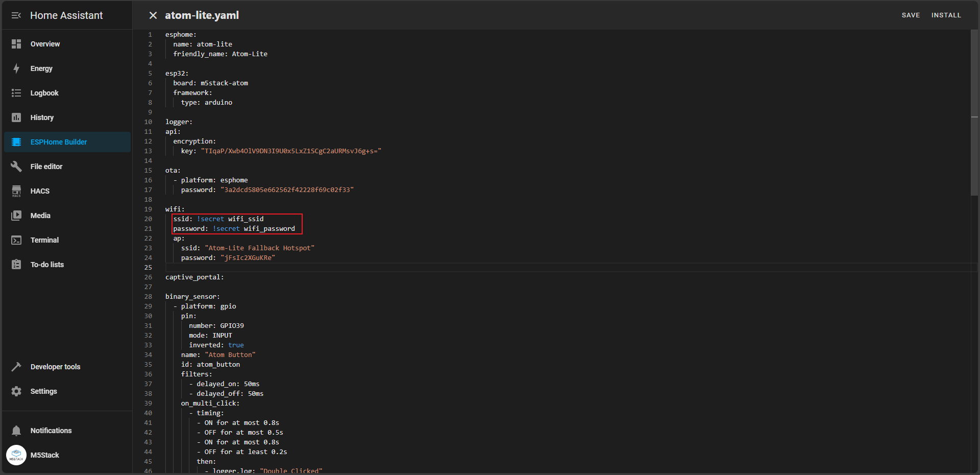Click 'id: atom_button' line
This screenshot has height=475, width=980.
210,364
